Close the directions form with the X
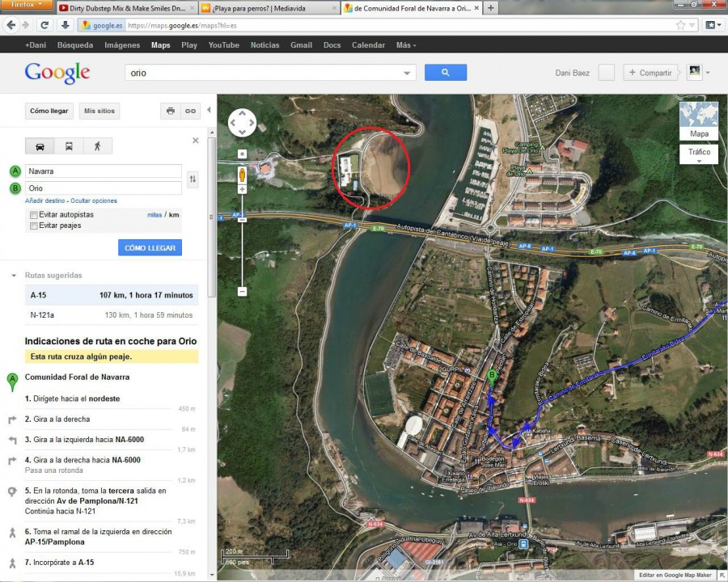 [196, 140]
